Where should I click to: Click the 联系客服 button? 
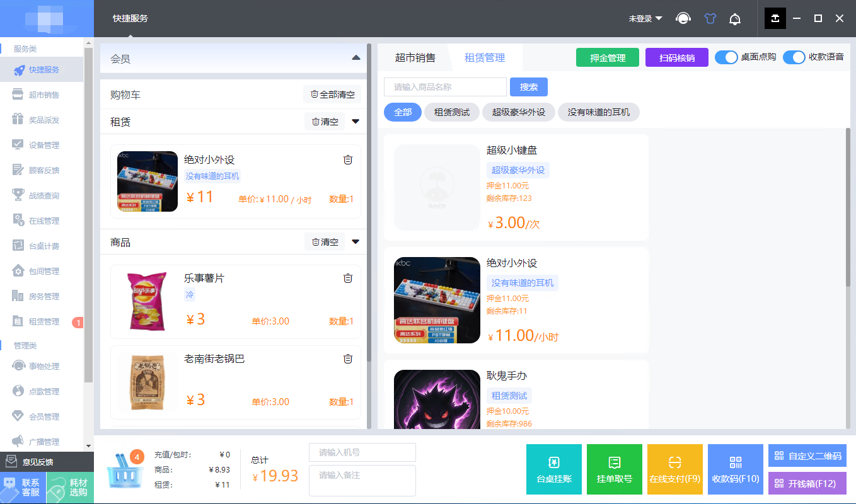[x=23, y=488]
